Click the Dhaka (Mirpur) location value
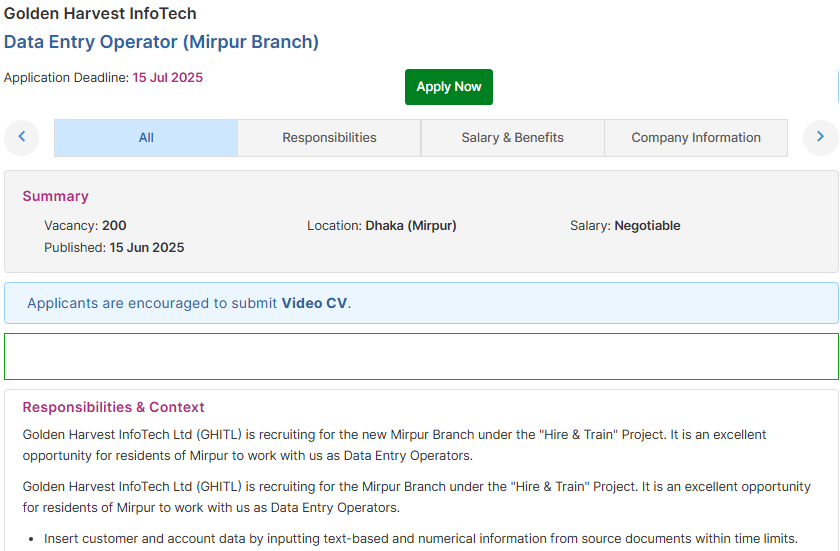 [411, 225]
